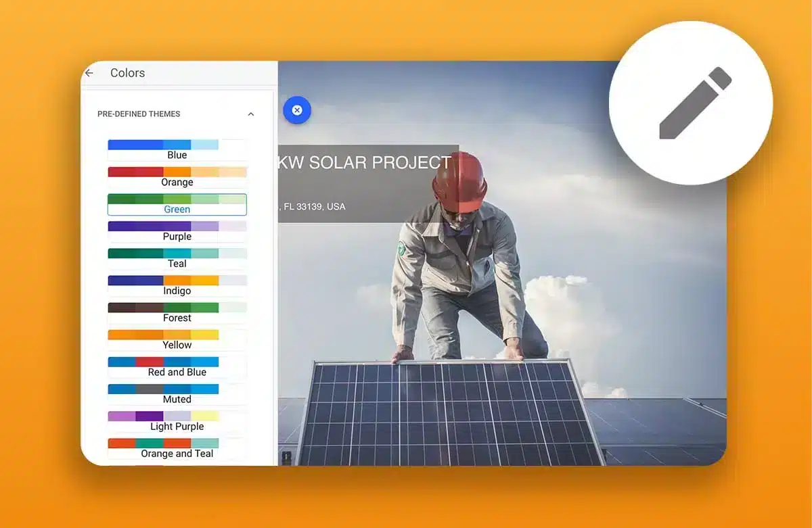Choose the Yellow color theme

(x=177, y=339)
